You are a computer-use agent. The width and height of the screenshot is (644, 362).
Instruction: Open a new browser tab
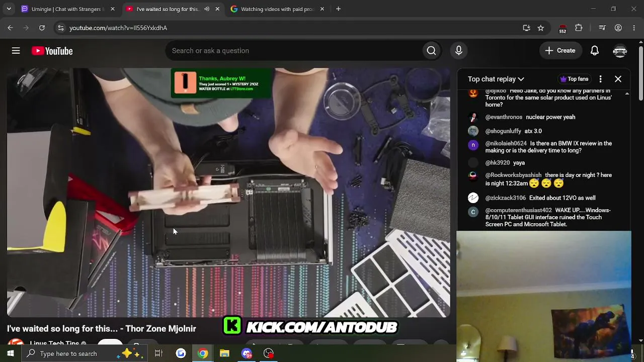coord(338,9)
